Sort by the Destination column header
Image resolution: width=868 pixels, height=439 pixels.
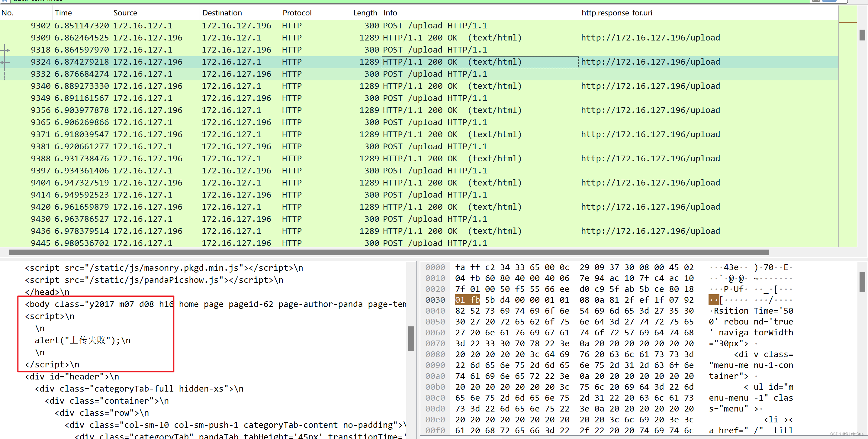coord(240,13)
